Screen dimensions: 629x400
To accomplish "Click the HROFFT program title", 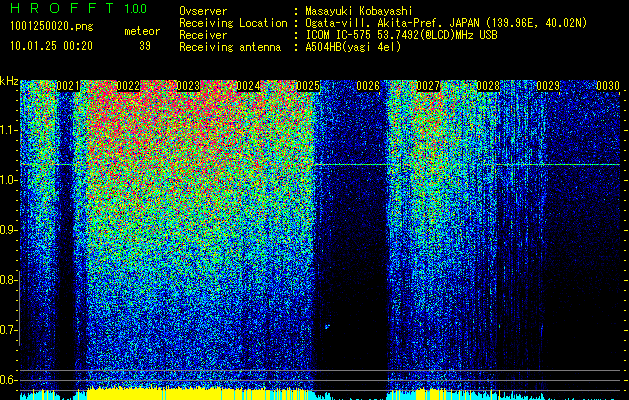I will [62, 8].
